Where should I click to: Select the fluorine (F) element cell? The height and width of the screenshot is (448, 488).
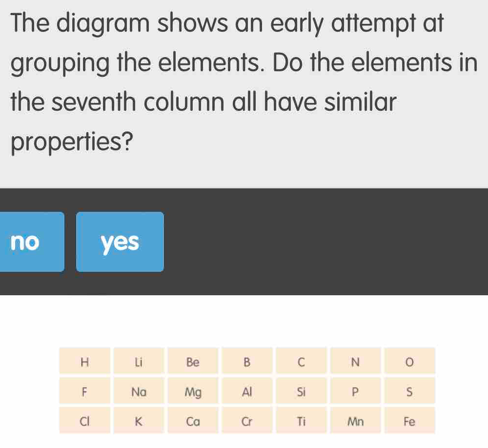click(x=84, y=392)
